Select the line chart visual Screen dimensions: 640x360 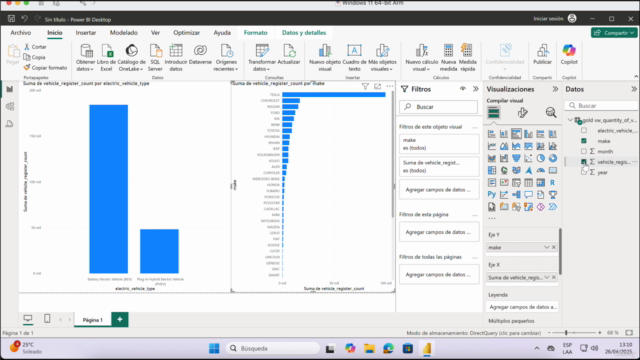pyautogui.click(x=492, y=146)
